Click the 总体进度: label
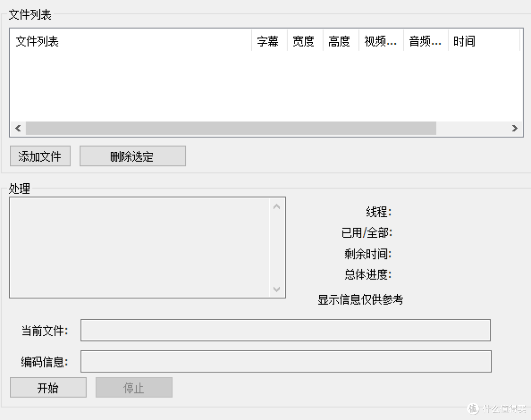 pos(368,275)
